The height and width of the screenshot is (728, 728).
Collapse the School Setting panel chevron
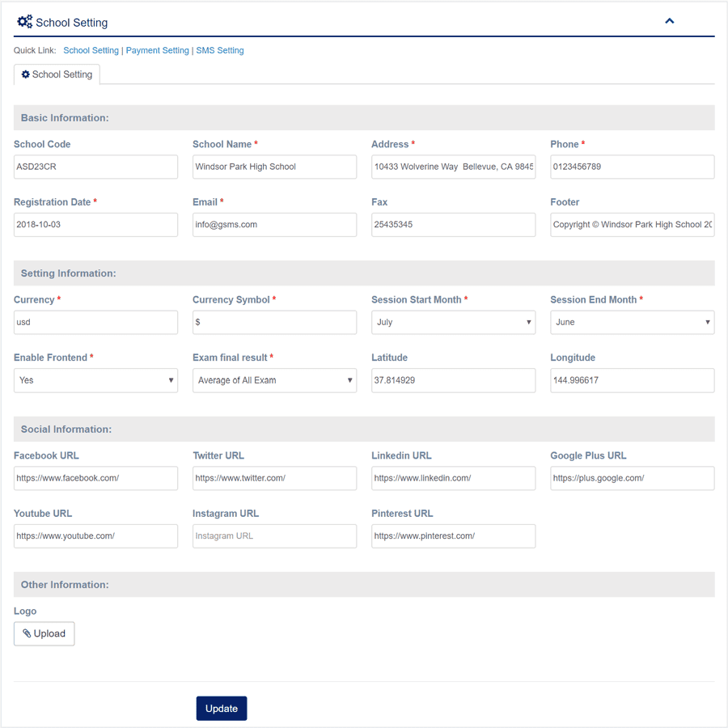(669, 21)
